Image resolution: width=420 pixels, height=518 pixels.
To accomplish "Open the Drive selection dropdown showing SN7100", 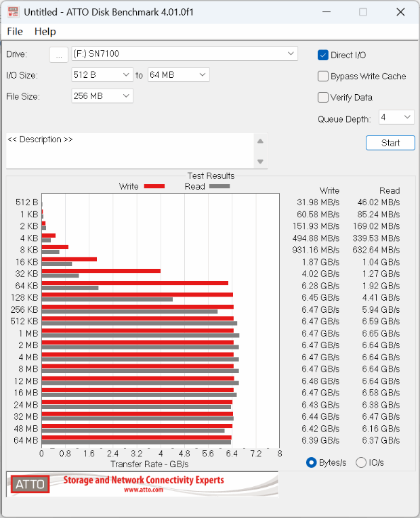I will click(x=185, y=53).
